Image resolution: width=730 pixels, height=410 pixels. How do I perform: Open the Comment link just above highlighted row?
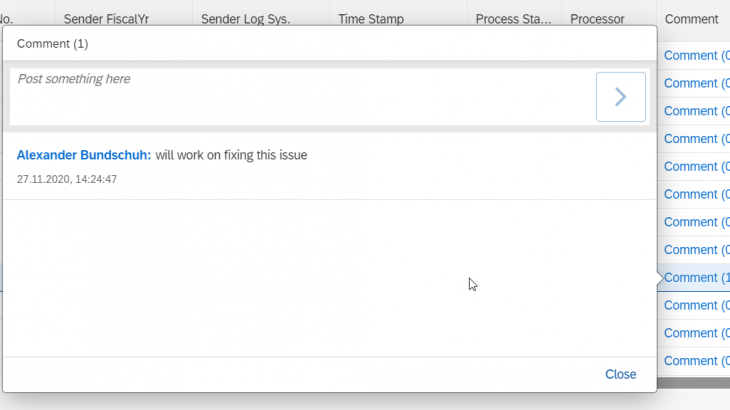696,250
